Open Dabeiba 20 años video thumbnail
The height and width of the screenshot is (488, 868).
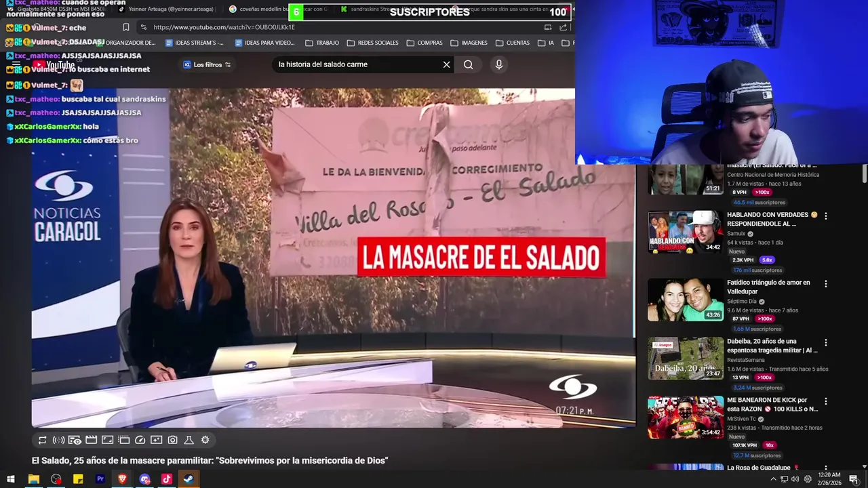pyautogui.click(x=685, y=359)
